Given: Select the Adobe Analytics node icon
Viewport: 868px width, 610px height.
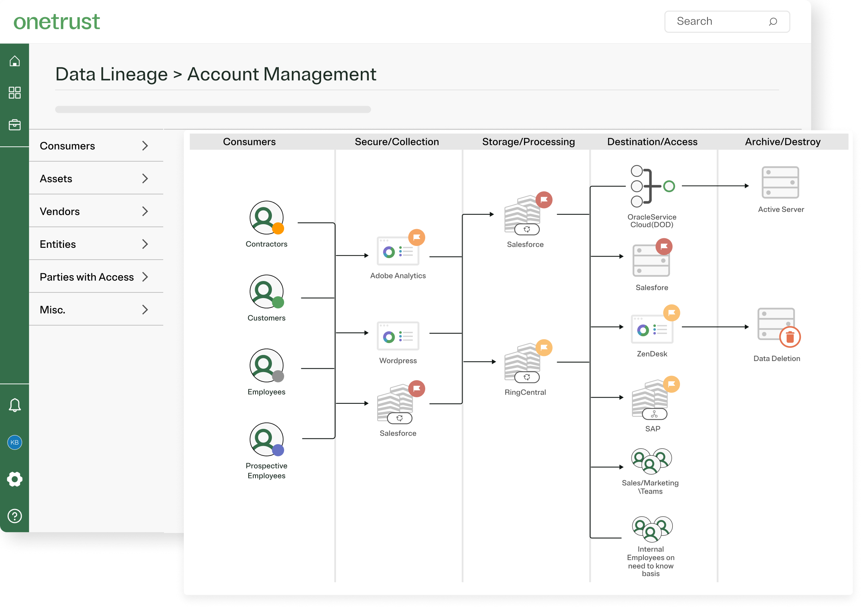Looking at the screenshot, I should click(398, 252).
